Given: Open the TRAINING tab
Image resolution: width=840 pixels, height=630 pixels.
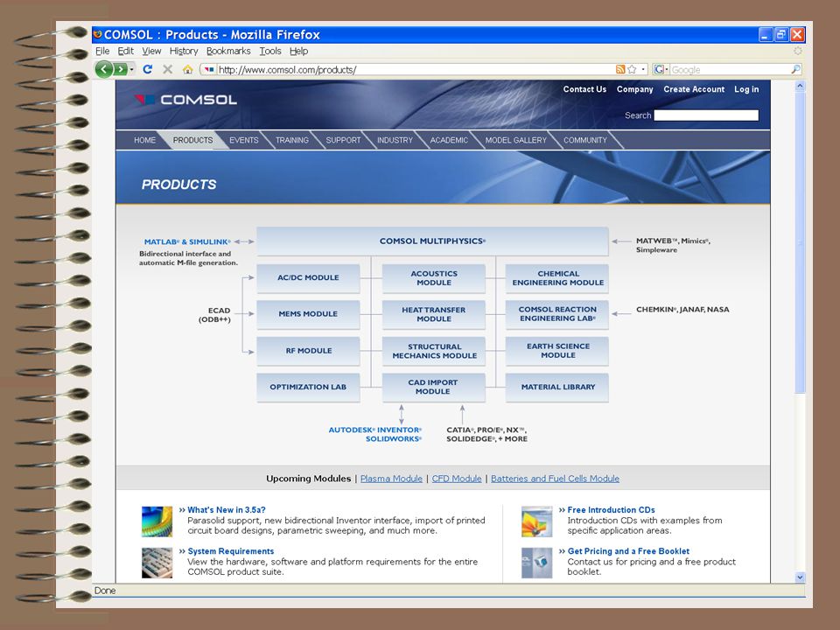Looking at the screenshot, I should click(x=292, y=140).
